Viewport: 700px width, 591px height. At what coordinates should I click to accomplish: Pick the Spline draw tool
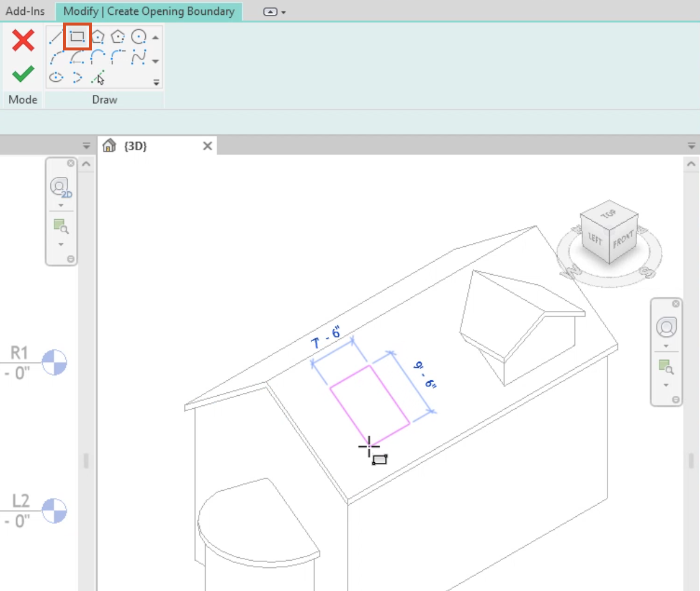(138, 59)
